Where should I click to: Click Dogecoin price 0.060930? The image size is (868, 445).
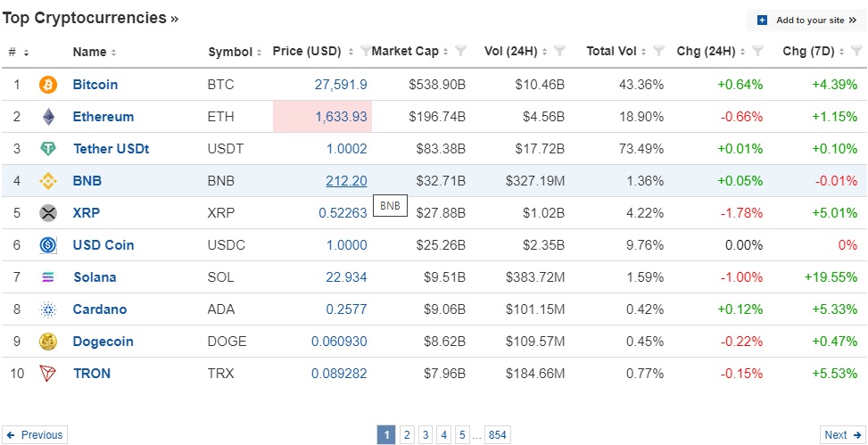pos(339,342)
